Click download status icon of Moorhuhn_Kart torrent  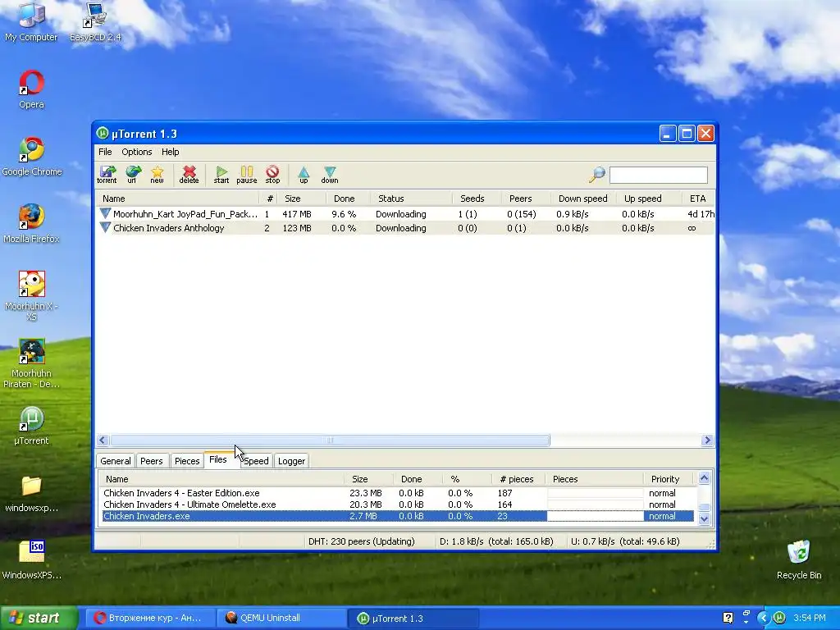click(x=105, y=213)
